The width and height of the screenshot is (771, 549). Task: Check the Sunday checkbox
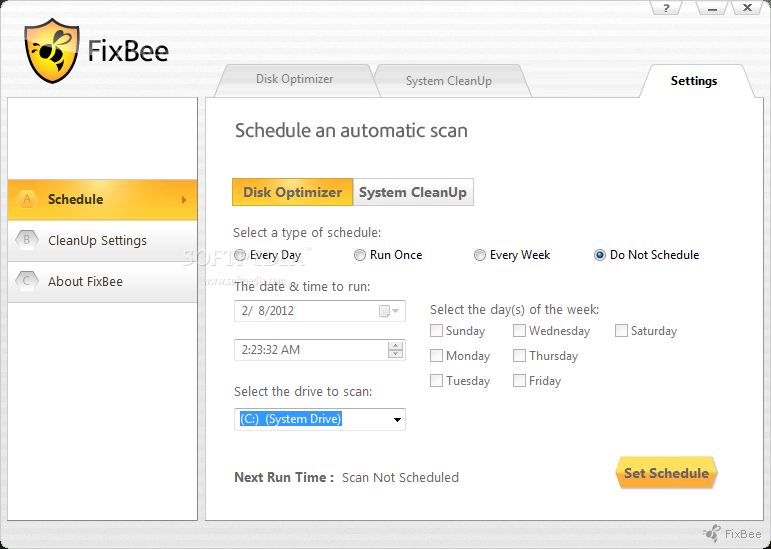pyautogui.click(x=436, y=331)
